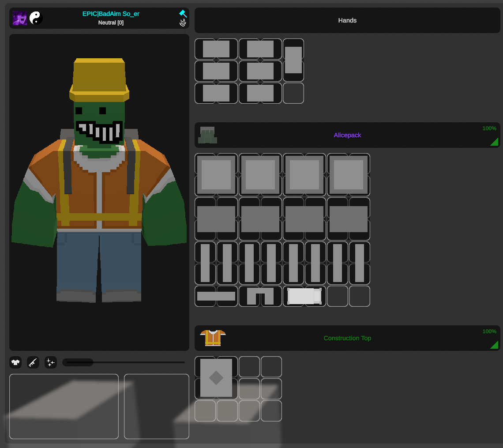Click the Construction Top vest icon

click(213, 338)
